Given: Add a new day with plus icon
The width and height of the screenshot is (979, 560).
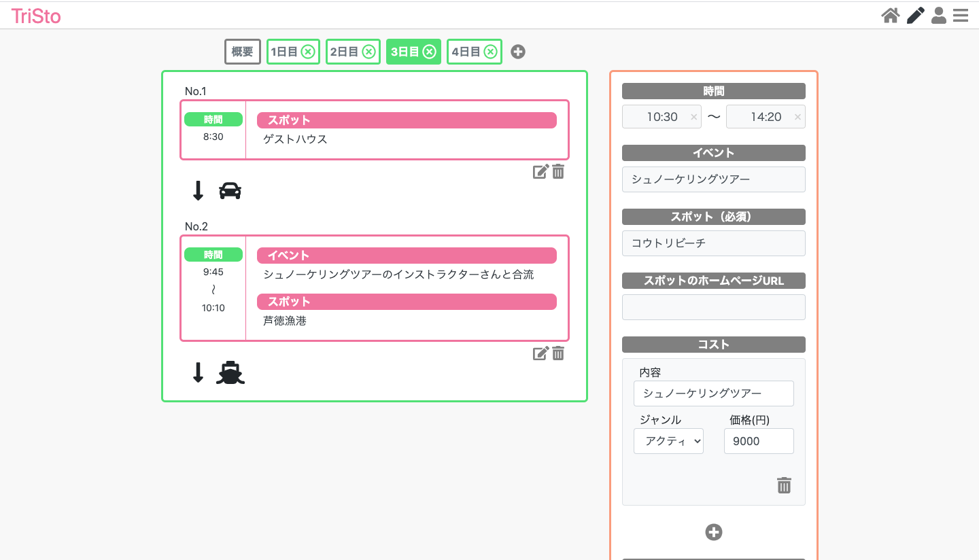Looking at the screenshot, I should point(518,52).
